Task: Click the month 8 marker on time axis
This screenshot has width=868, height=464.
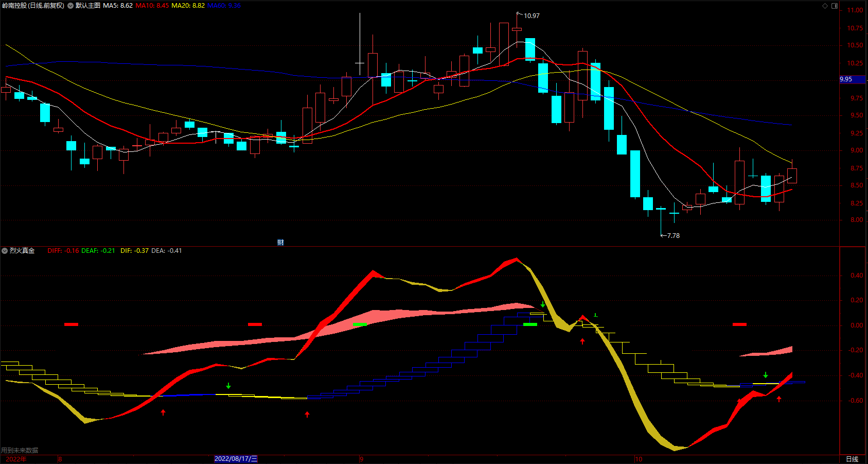Action: 60,459
